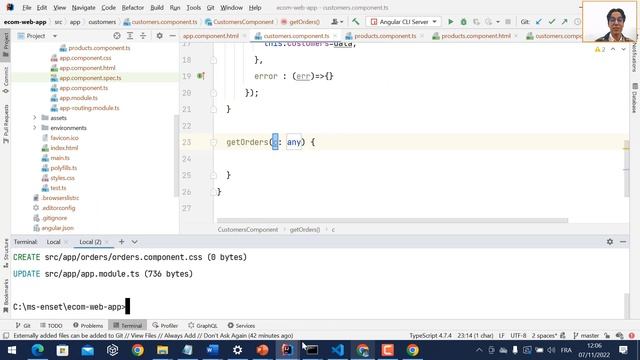Hide the Project panel minus icon
Screen dimensions: 640x360
coord(172,36)
